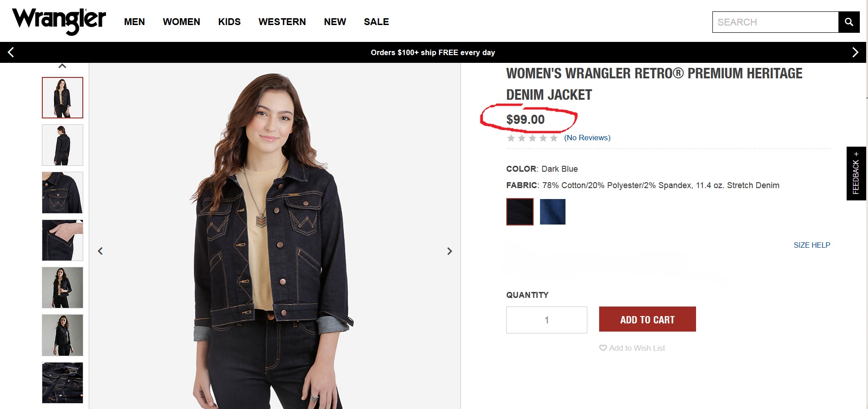Click the wish list heart icon
The width and height of the screenshot is (868, 409).
point(603,348)
